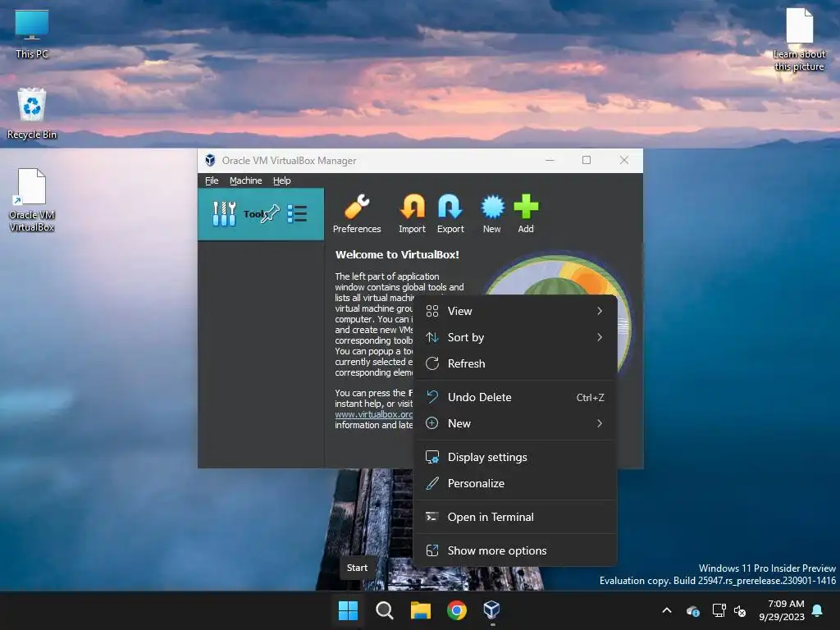840x630 pixels.
Task: Open notifications bell icon
Action: [818, 610]
